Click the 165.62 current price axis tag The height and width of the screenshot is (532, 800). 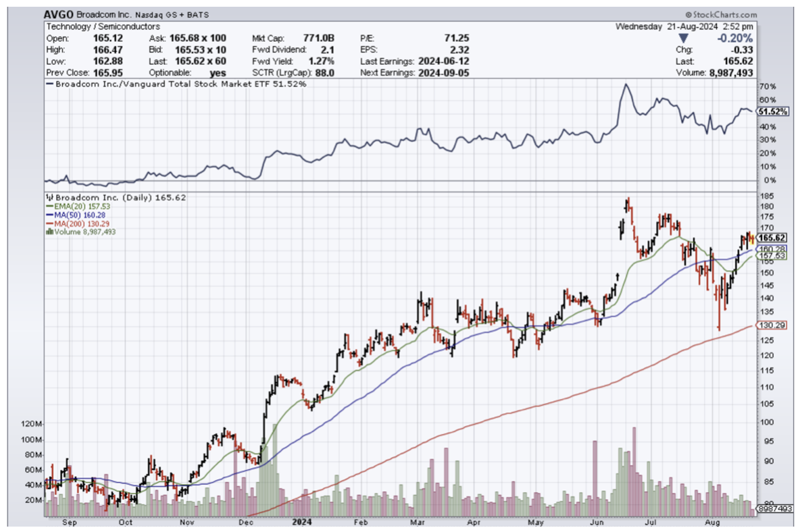click(774, 238)
